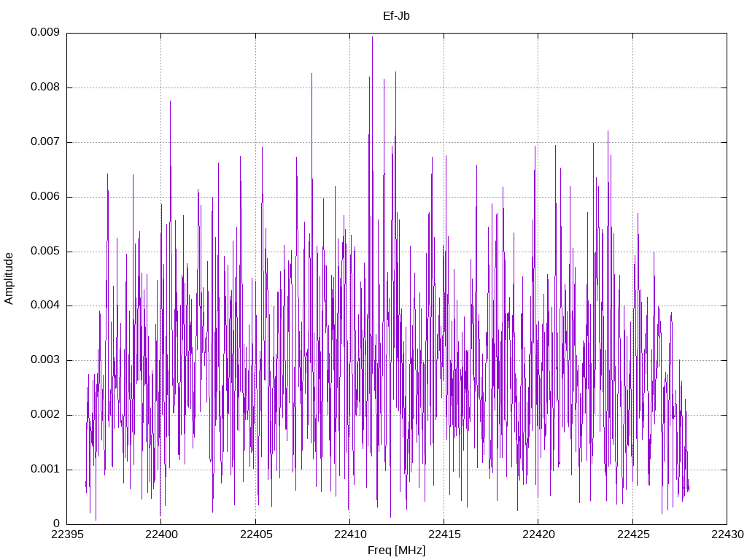
Task: Click y-axis tick label 0.009
Action: [45, 32]
